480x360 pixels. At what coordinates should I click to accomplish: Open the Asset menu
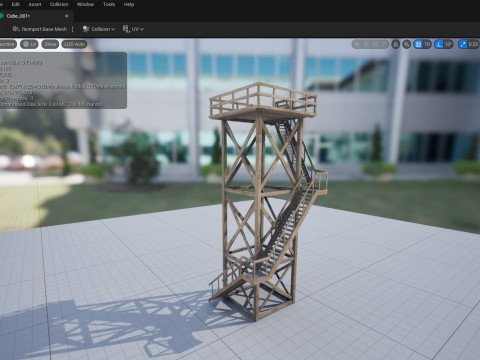pos(35,4)
